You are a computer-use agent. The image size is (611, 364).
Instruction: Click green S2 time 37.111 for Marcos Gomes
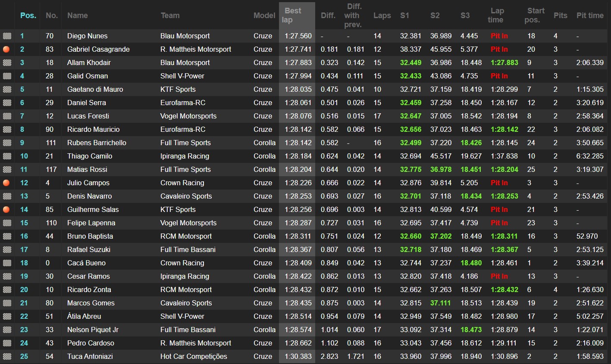click(x=441, y=303)
